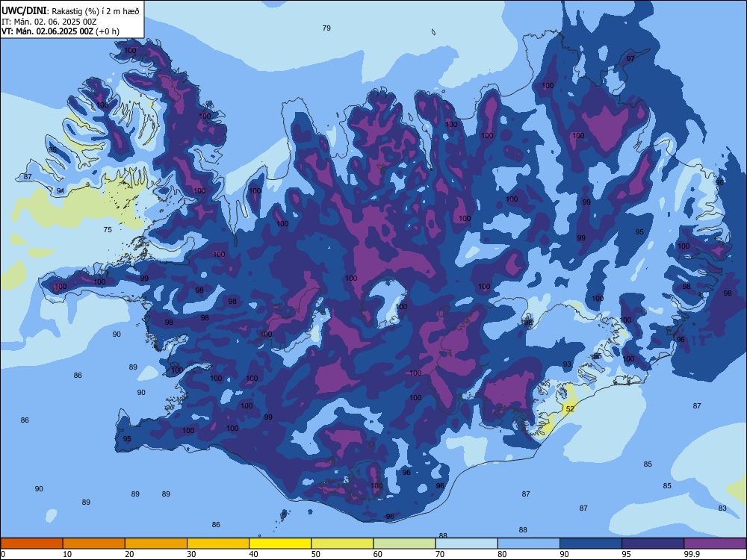
Task: Pick the 50–60 pale yellow legend swatch
Action: tap(342, 544)
